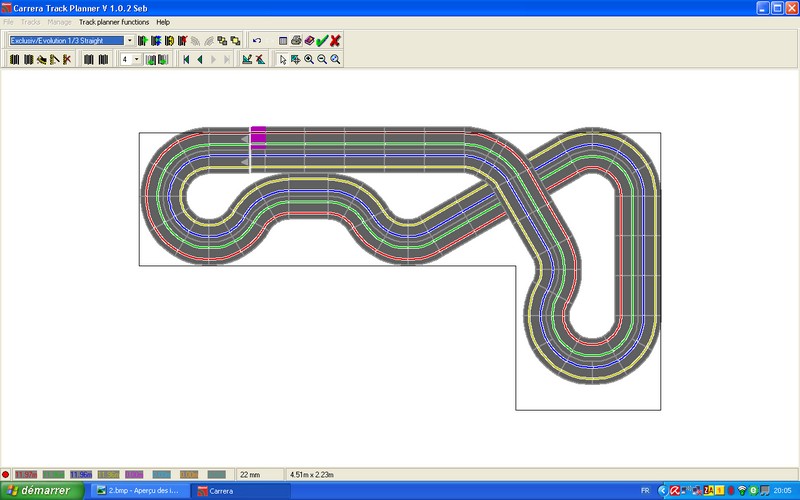This screenshot has height=500, width=800.
Task: Jump to first track piece arrow
Action: (x=186, y=60)
